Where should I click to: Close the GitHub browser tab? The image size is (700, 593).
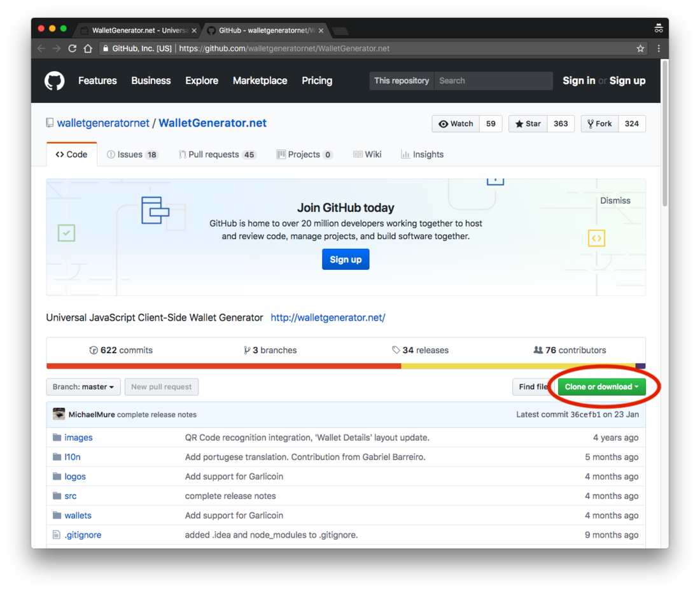coord(321,31)
